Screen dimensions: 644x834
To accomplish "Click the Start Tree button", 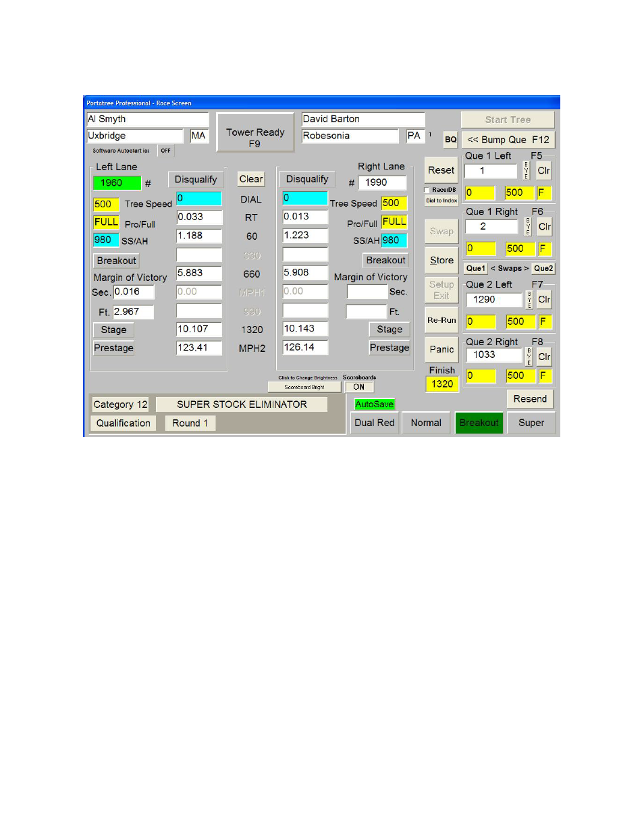I will pos(508,120).
